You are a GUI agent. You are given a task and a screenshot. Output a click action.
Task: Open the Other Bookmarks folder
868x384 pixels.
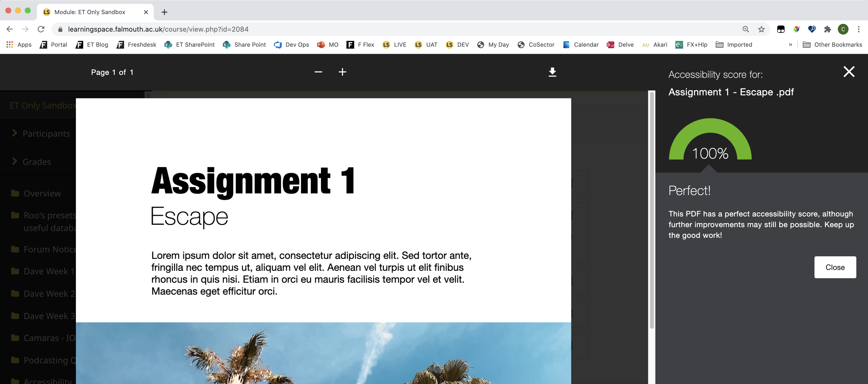[832, 45]
